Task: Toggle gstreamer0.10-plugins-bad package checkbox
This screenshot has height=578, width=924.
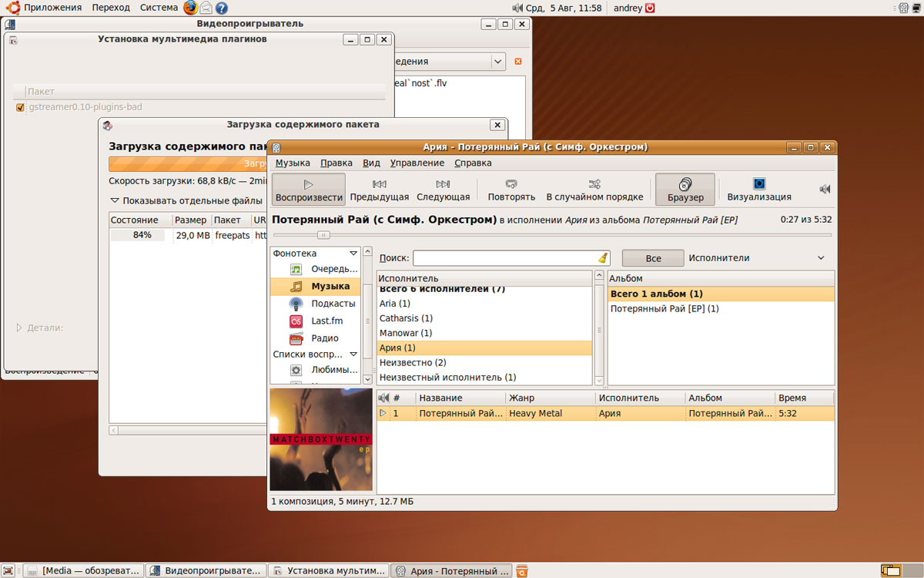Action: coord(21,107)
